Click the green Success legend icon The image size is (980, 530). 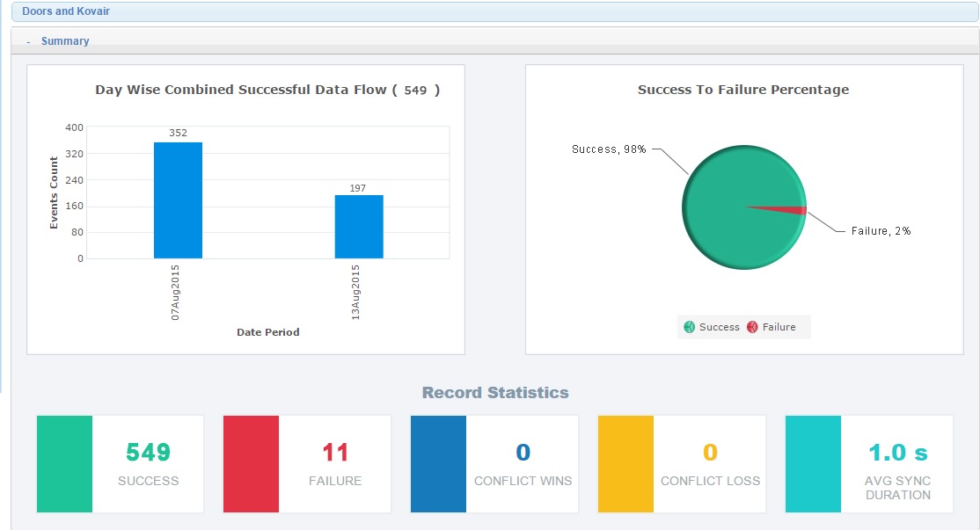(x=687, y=326)
